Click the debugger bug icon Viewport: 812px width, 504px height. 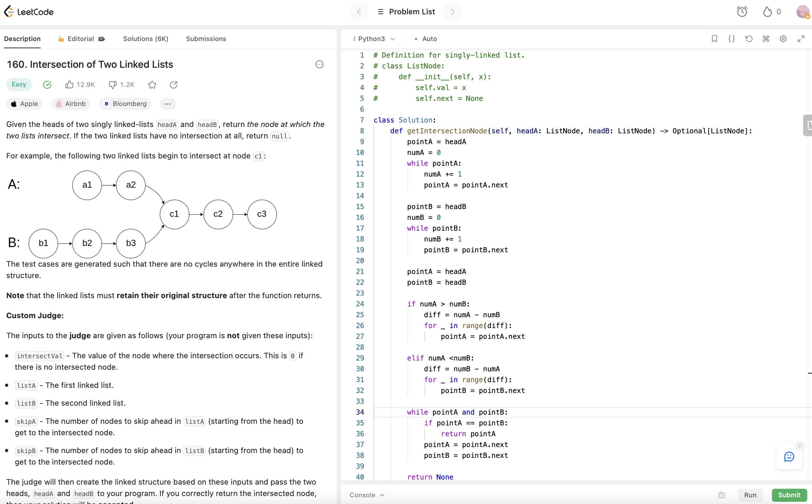(721, 495)
